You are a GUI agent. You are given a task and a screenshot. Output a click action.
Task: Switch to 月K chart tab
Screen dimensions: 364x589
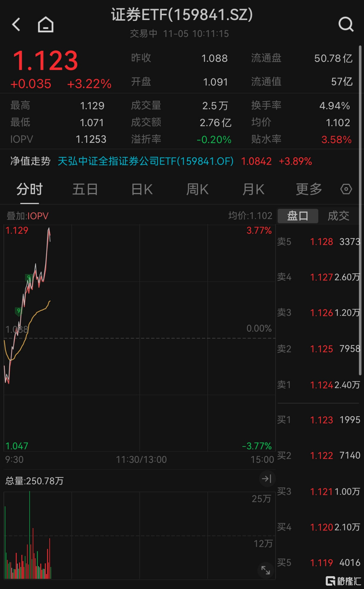[253, 189]
